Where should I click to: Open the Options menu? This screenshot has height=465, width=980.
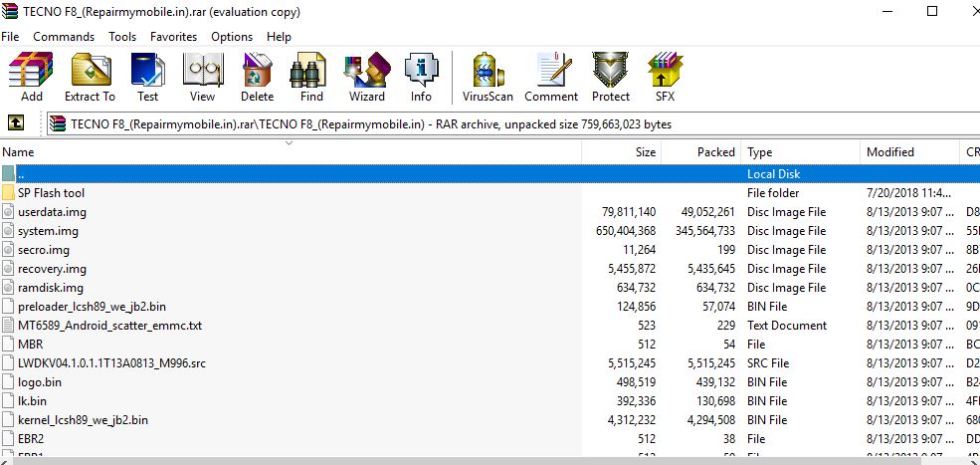232,37
